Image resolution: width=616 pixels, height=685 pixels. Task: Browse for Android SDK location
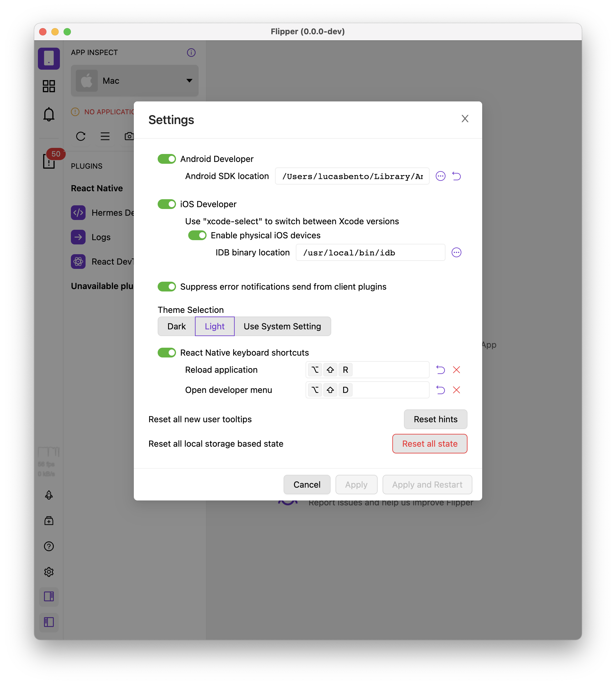point(440,176)
